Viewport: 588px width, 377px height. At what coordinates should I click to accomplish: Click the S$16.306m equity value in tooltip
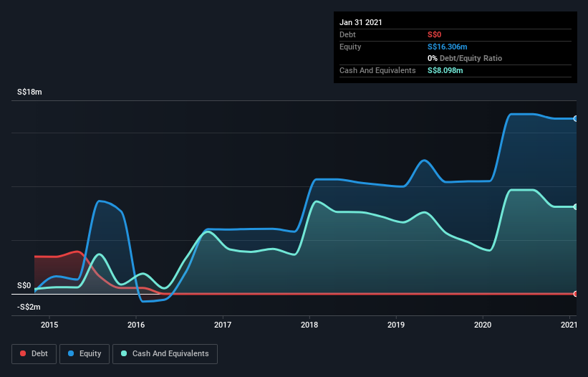point(448,47)
